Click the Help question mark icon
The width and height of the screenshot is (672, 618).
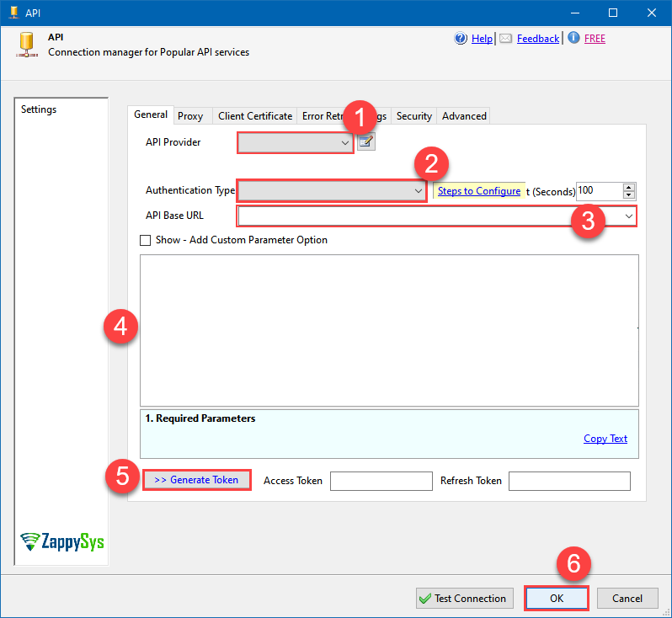click(461, 39)
